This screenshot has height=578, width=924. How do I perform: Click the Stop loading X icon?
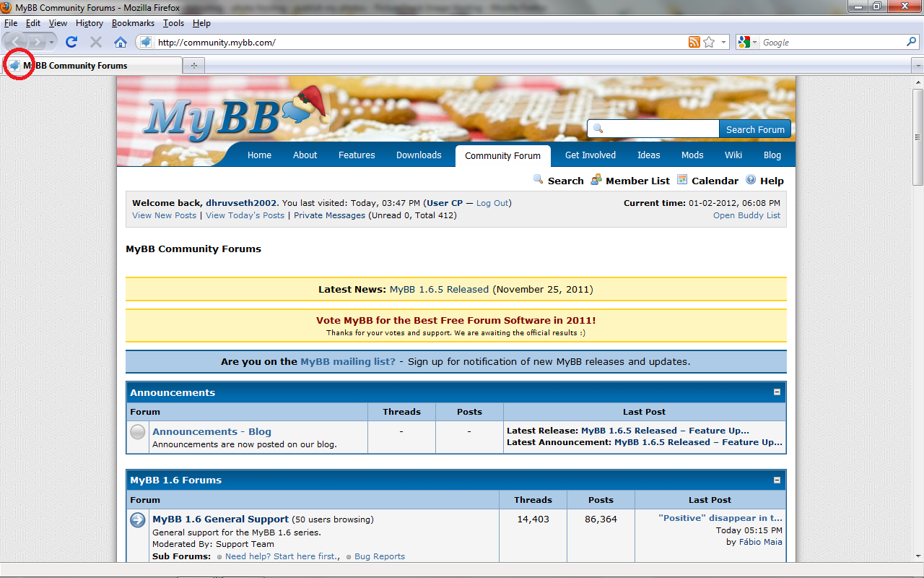pos(96,42)
